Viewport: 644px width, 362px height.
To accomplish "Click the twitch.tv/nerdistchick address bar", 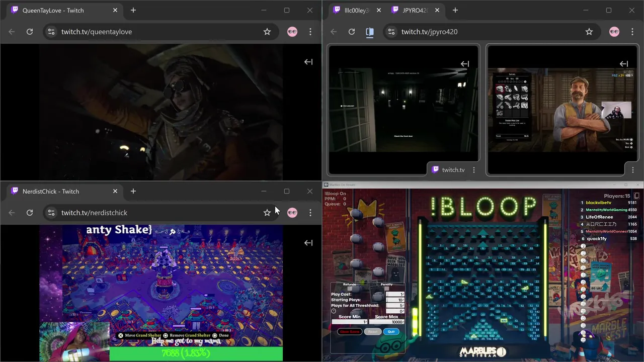I will [161, 213].
